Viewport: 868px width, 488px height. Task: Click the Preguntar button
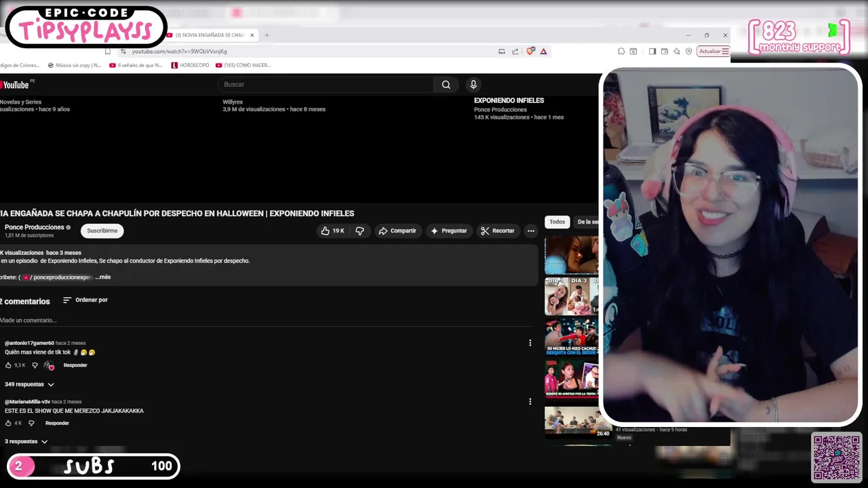pyautogui.click(x=449, y=231)
